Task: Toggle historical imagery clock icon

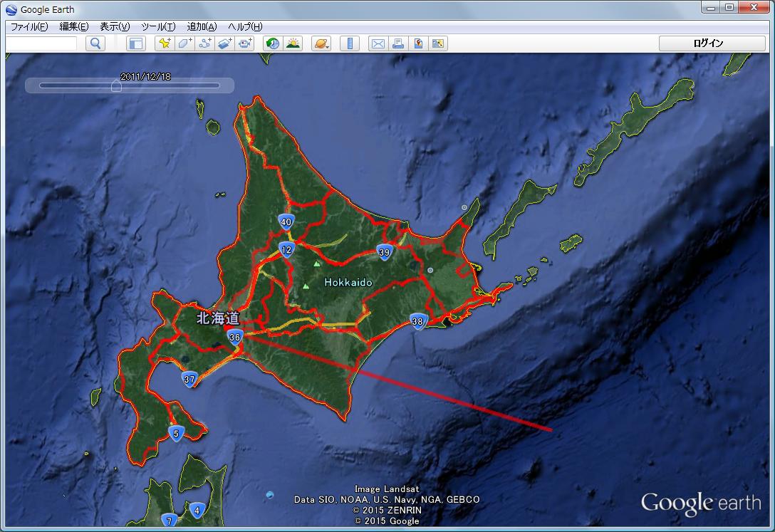Action: [x=272, y=43]
